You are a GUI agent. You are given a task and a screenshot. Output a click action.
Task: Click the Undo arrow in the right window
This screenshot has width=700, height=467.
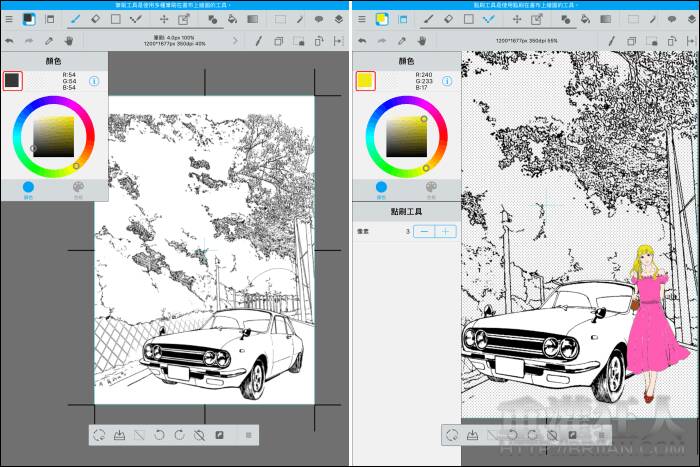362,41
